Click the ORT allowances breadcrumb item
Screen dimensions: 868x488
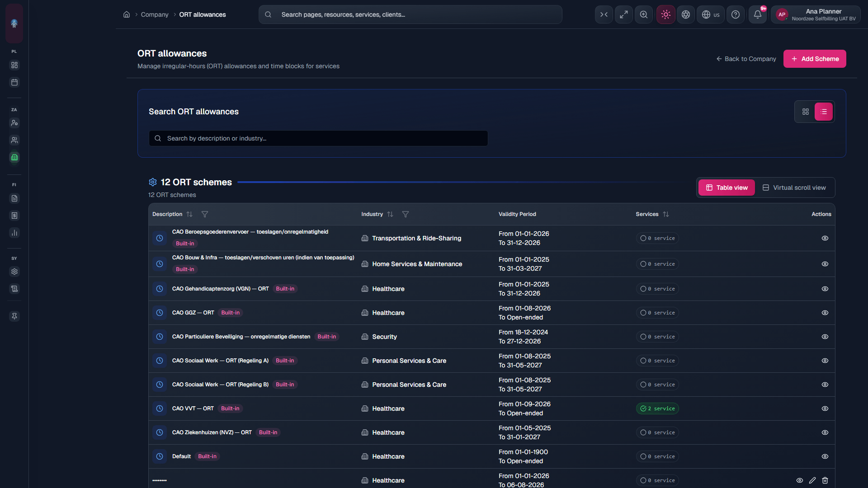(x=203, y=14)
